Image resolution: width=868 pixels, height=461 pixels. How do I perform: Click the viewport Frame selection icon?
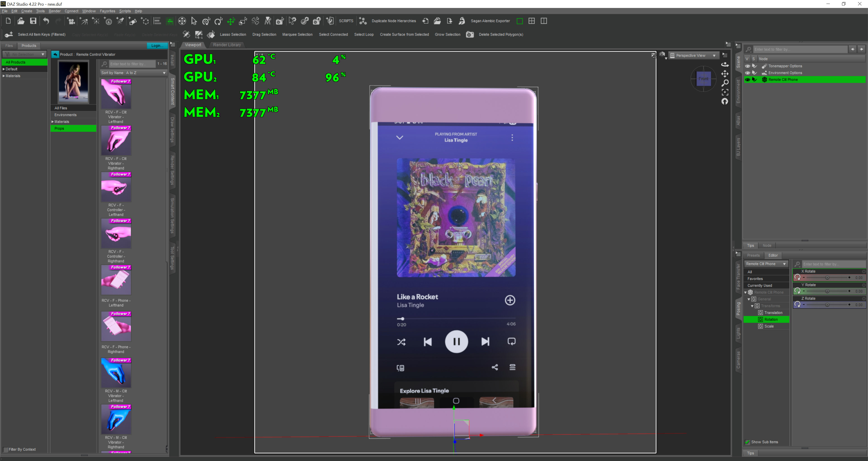pos(725,92)
